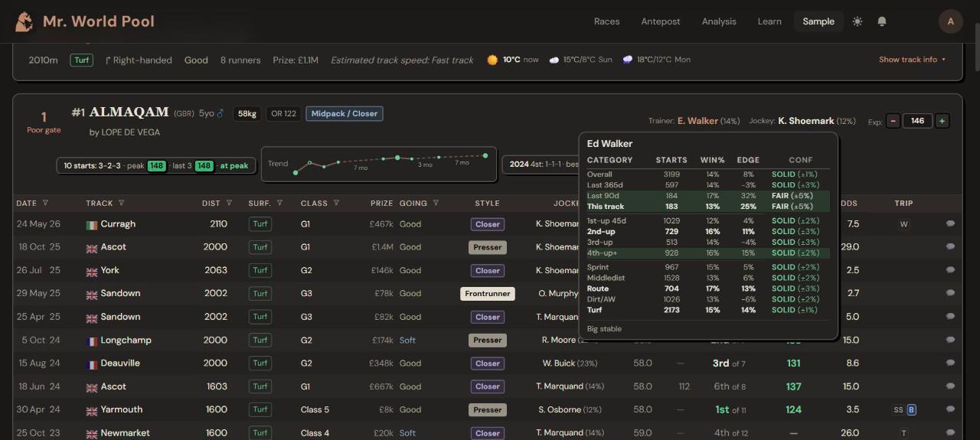Click the W trip tag in Curragh row
This screenshot has height=440, width=980.
(x=903, y=224)
